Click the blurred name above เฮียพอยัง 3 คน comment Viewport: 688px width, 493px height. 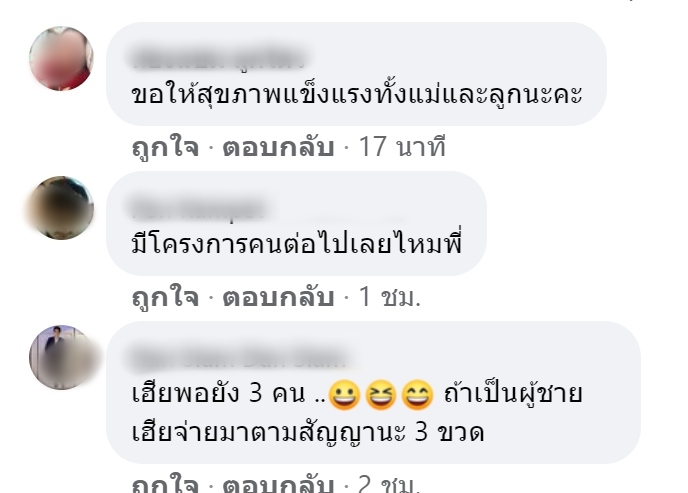(x=240, y=357)
